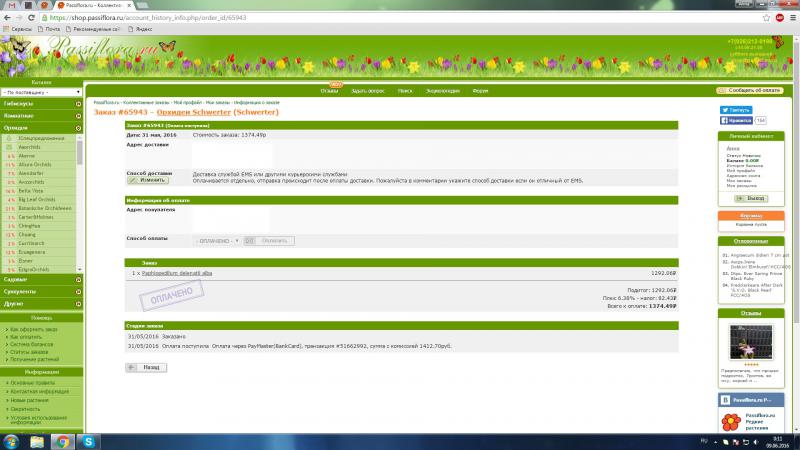Click the Изменить delivery method button

click(x=148, y=180)
